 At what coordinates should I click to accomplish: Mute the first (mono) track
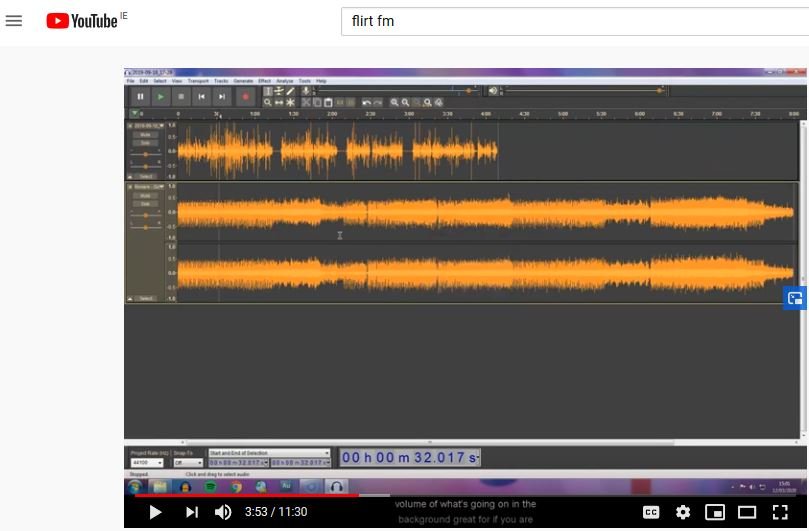(x=145, y=135)
